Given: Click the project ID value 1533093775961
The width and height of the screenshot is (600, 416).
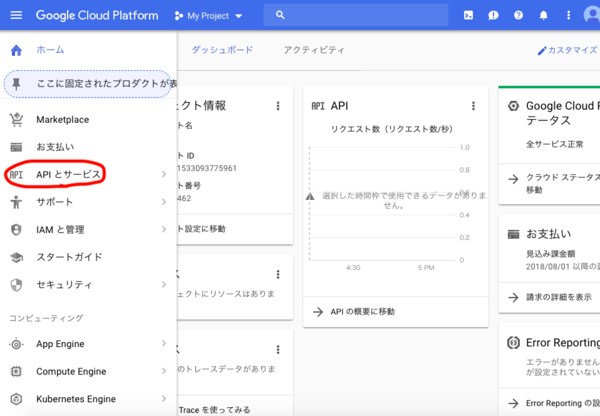Looking at the screenshot, I should pyautogui.click(x=207, y=168).
